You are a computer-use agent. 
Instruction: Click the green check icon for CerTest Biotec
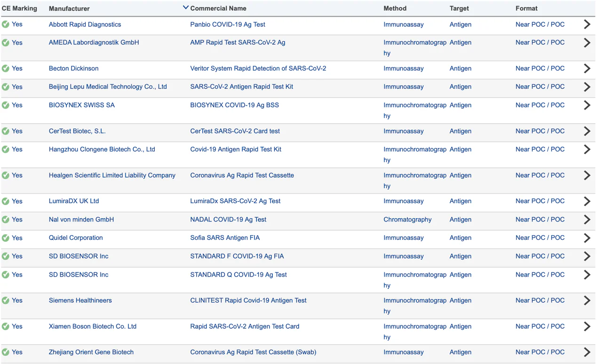[x=6, y=131]
